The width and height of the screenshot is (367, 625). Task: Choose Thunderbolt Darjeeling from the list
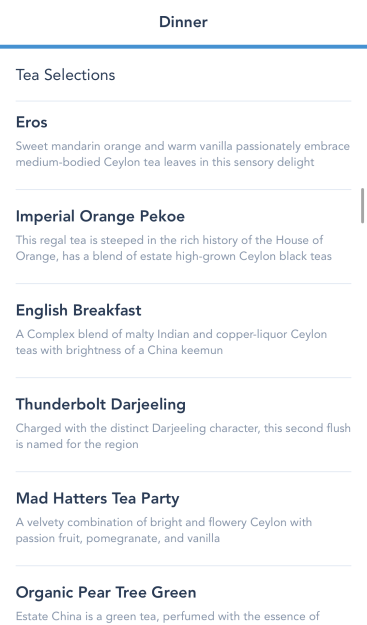click(183, 425)
